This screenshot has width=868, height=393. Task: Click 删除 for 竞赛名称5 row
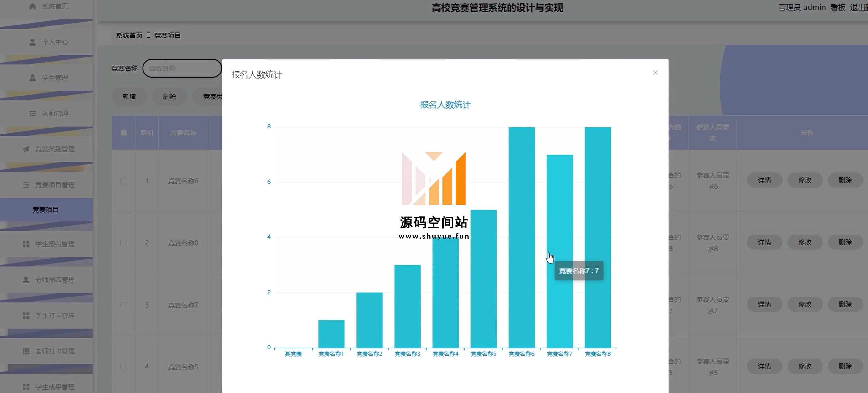(845, 366)
